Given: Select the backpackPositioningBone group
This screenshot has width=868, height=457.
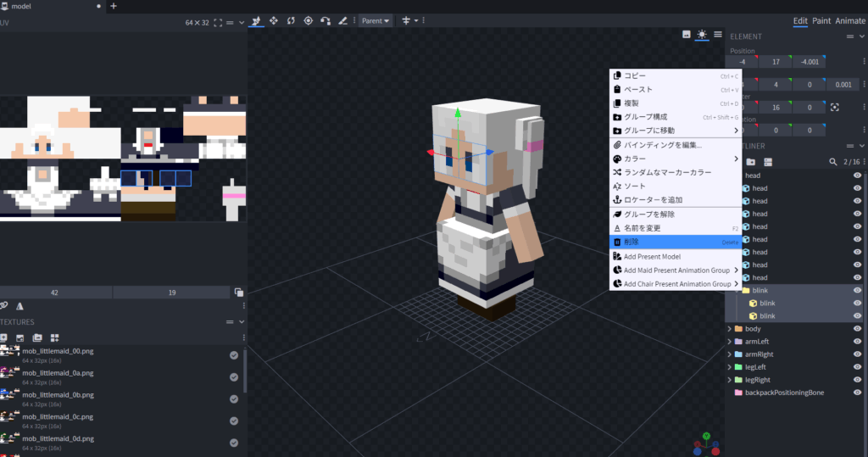Looking at the screenshot, I should point(784,393).
